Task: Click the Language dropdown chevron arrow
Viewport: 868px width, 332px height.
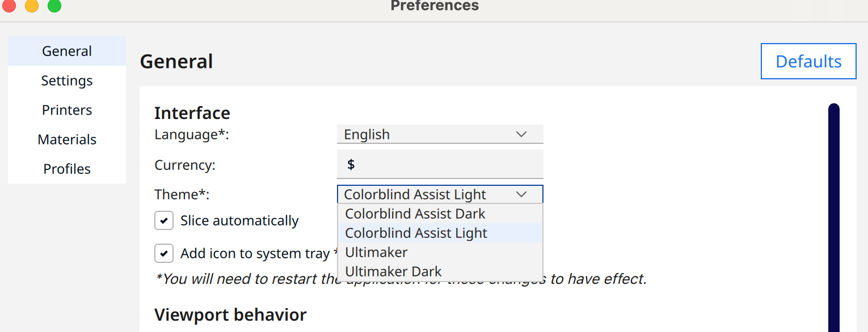Action: click(x=521, y=134)
